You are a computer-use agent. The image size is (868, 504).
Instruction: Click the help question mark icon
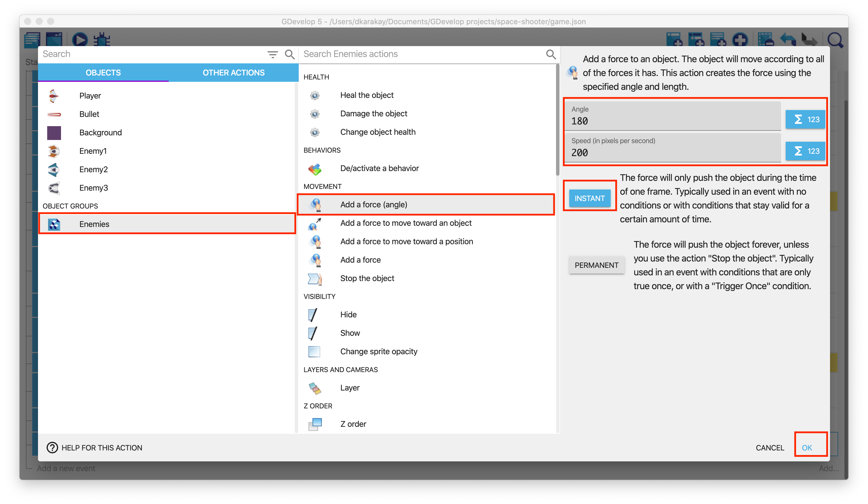coord(52,448)
